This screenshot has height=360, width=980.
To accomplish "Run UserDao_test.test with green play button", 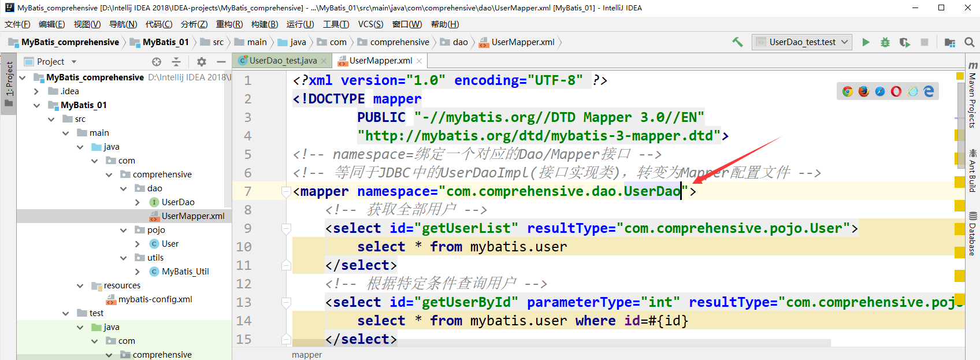I will click(866, 42).
